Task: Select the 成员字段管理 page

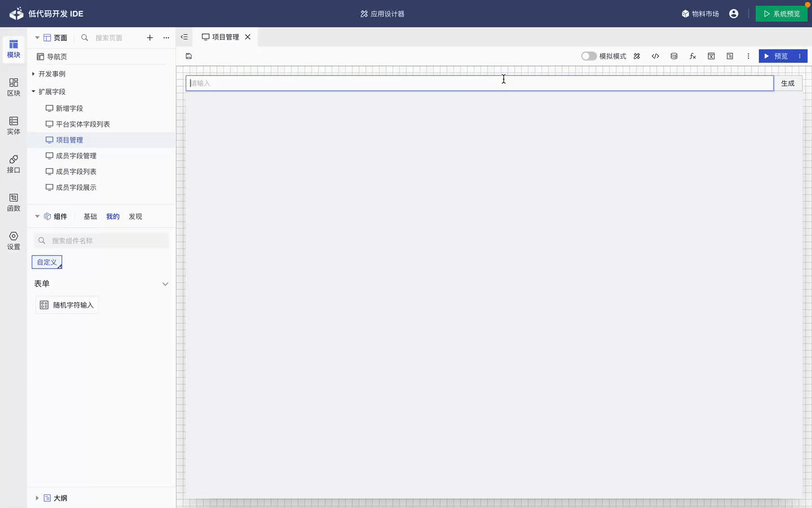Action: pyautogui.click(x=76, y=156)
